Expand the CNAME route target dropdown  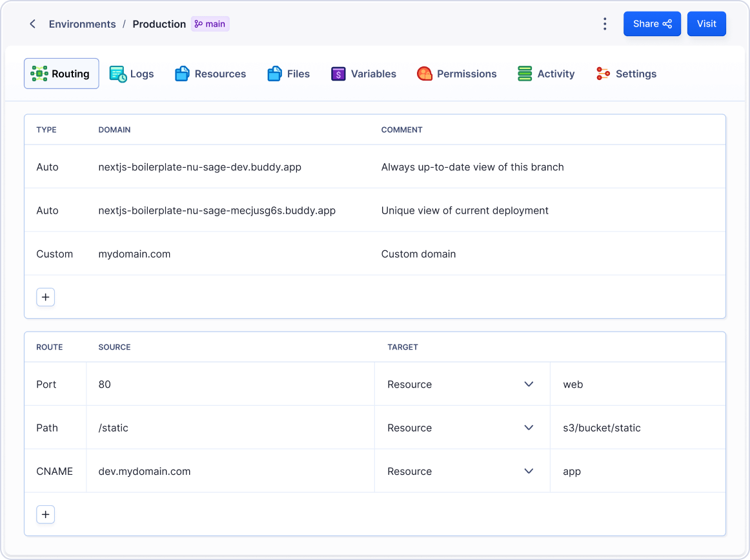pos(529,471)
